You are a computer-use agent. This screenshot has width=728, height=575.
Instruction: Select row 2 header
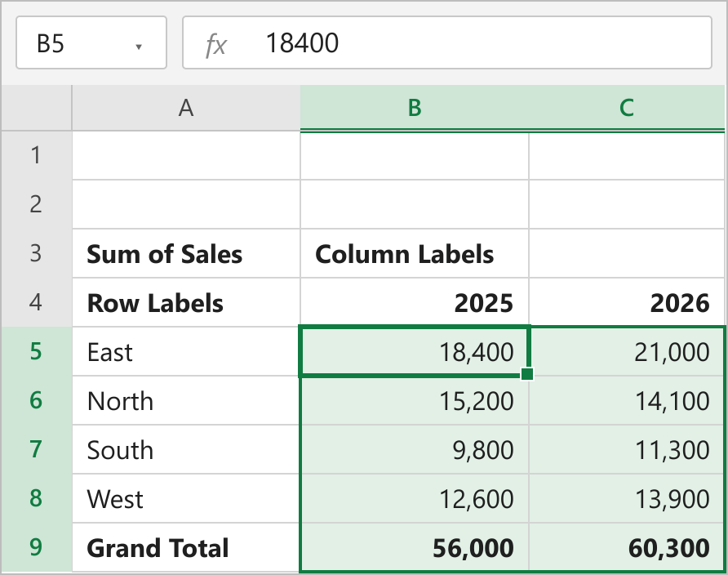pos(36,204)
